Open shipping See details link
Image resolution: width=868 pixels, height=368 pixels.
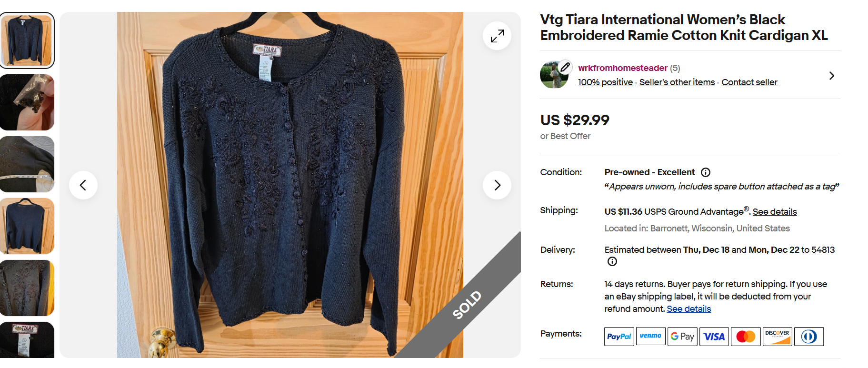[775, 212]
